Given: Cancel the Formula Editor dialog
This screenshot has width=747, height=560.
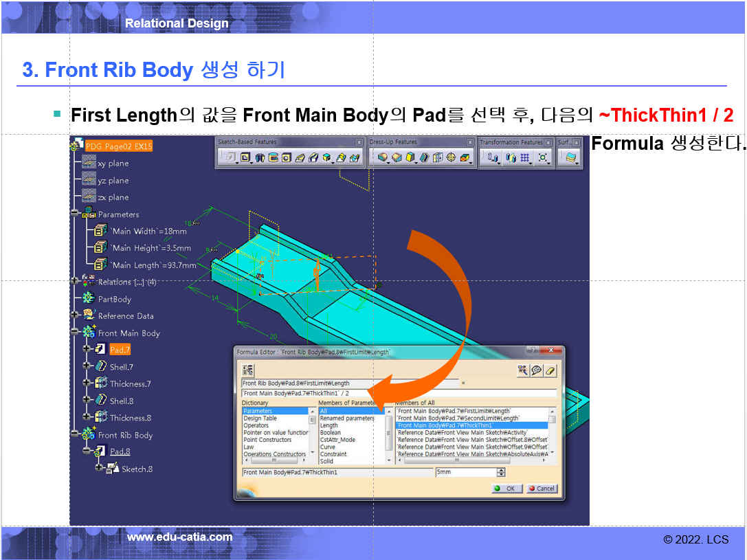Looking at the screenshot, I should [542, 489].
